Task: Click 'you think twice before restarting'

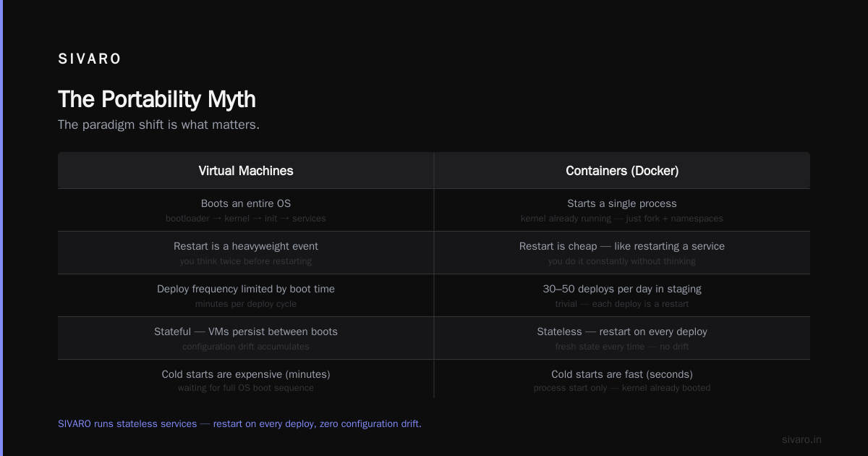Action: [x=246, y=261]
